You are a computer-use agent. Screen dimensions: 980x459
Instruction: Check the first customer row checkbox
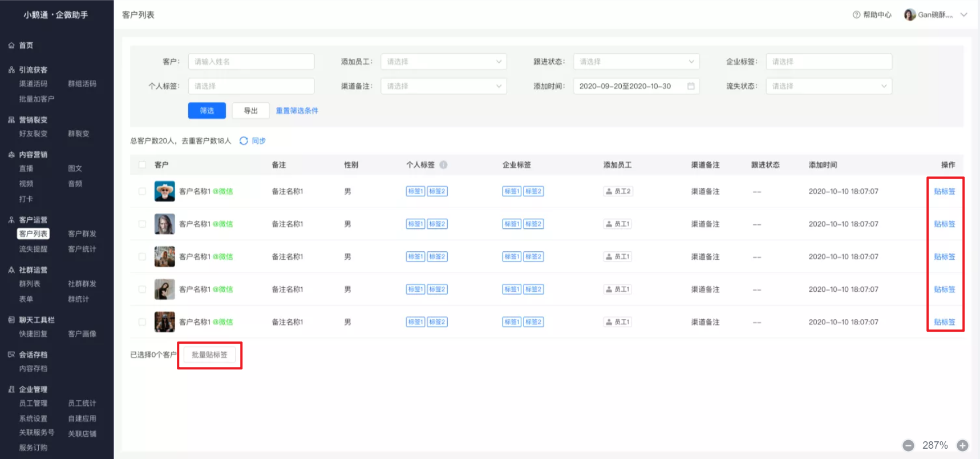pyautogui.click(x=142, y=191)
